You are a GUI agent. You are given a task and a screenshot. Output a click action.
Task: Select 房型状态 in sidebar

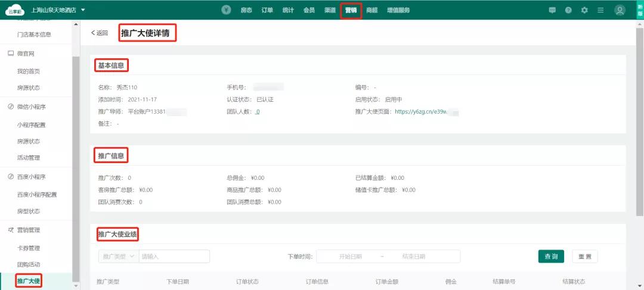[29, 211]
